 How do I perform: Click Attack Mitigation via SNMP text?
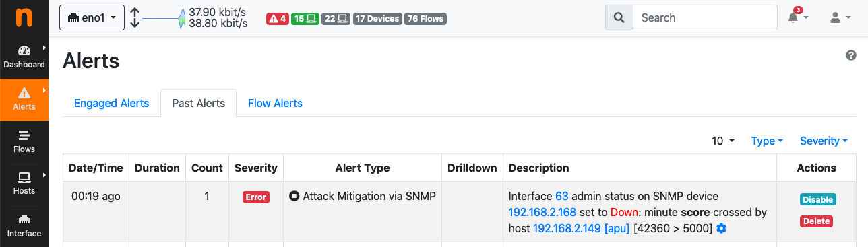pos(369,197)
